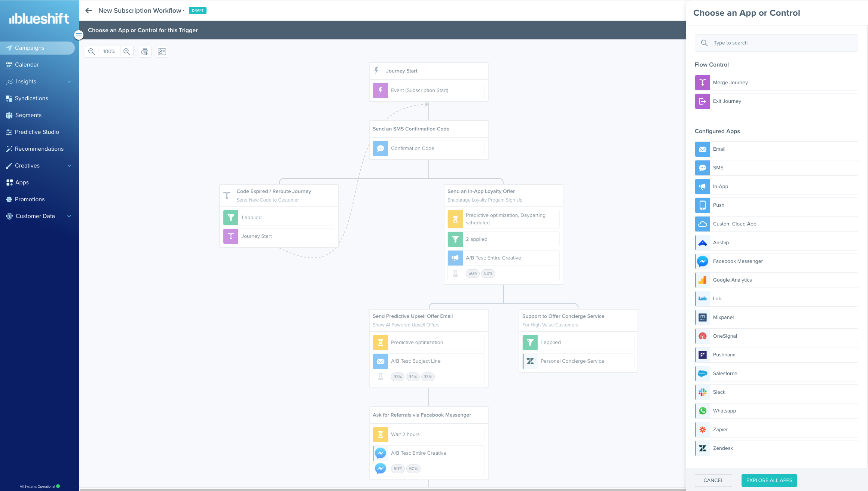Open the Confirmation Code SMS step
Viewport: 868px width, 491px height.
pyautogui.click(x=429, y=148)
